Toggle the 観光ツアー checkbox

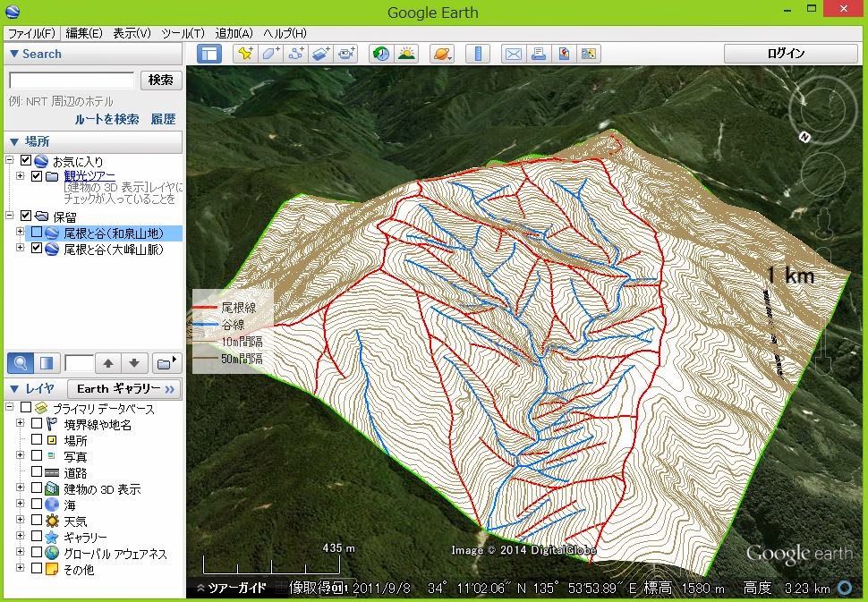click(37, 176)
